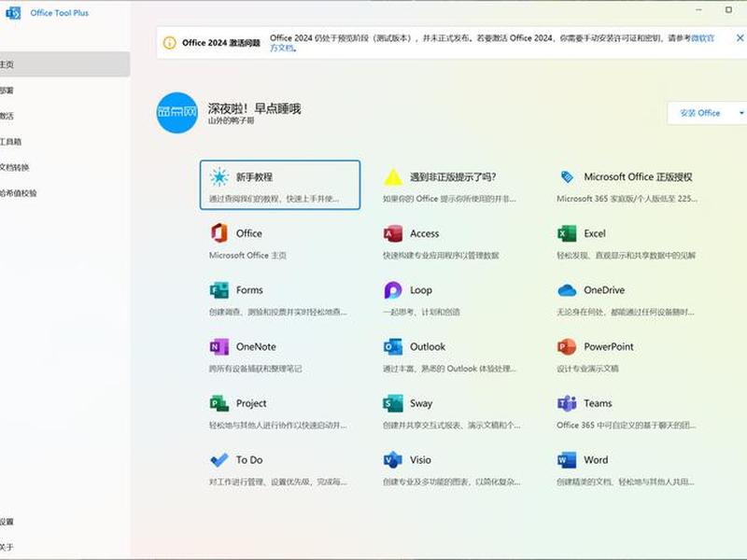747x560 pixels.
Task: Open the Loop icon
Action: 393,290
